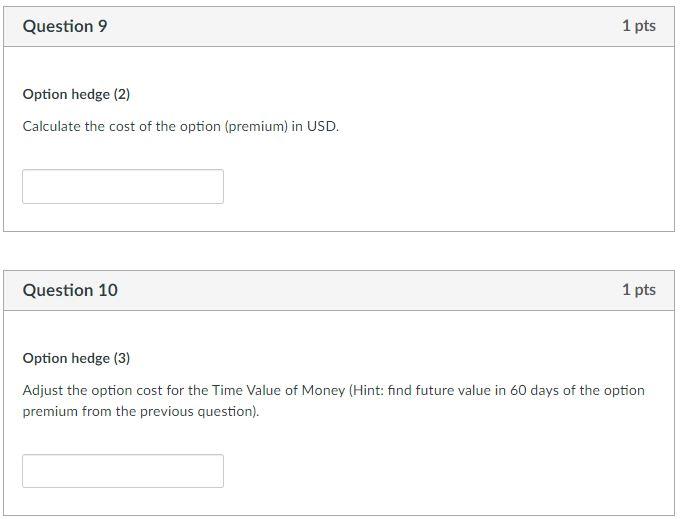Click the "Question 10" header title
690x519 pixels.
pos(70,290)
